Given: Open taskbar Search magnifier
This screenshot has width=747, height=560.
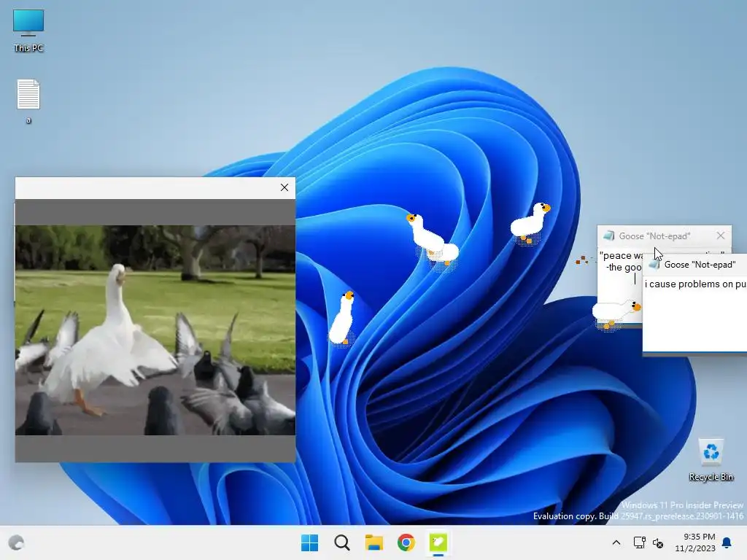Looking at the screenshot, I should [342, 542].
